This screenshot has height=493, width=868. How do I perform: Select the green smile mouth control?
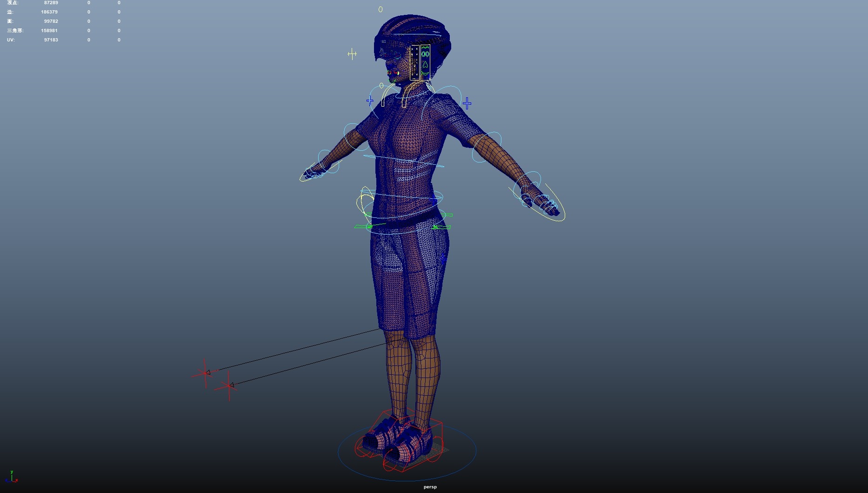[425, 73]
